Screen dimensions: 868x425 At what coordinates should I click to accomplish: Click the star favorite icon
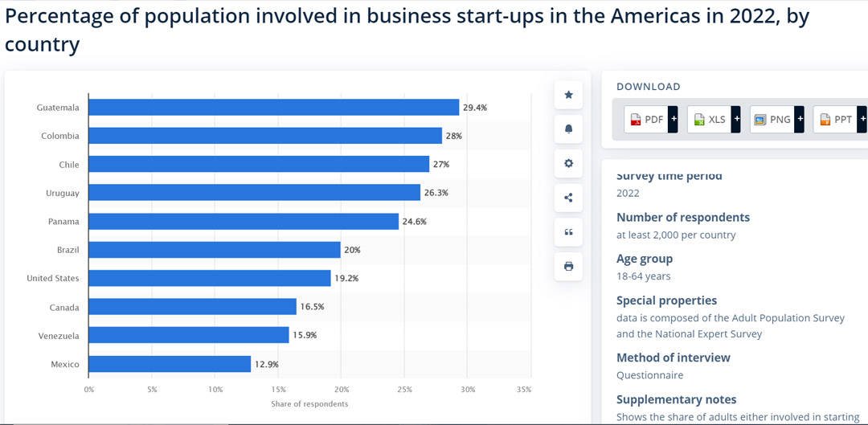pyautogui.click(x=568, y=95)
